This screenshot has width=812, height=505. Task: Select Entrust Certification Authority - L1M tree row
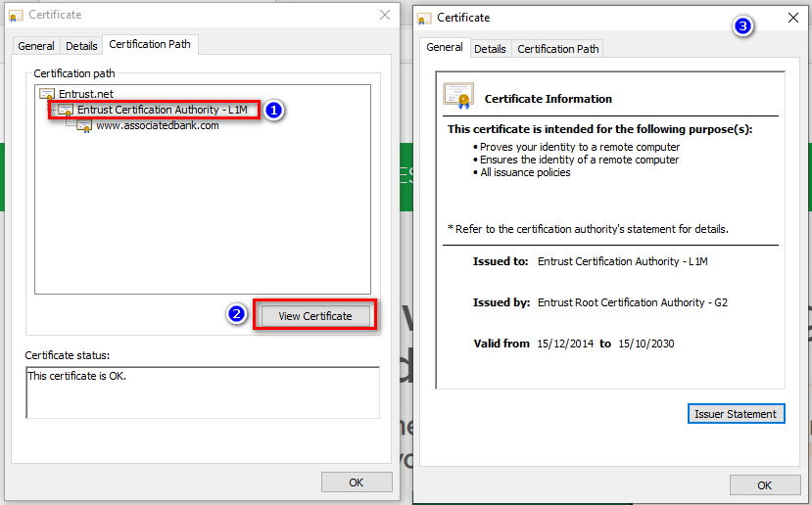[x=162, y=110]
